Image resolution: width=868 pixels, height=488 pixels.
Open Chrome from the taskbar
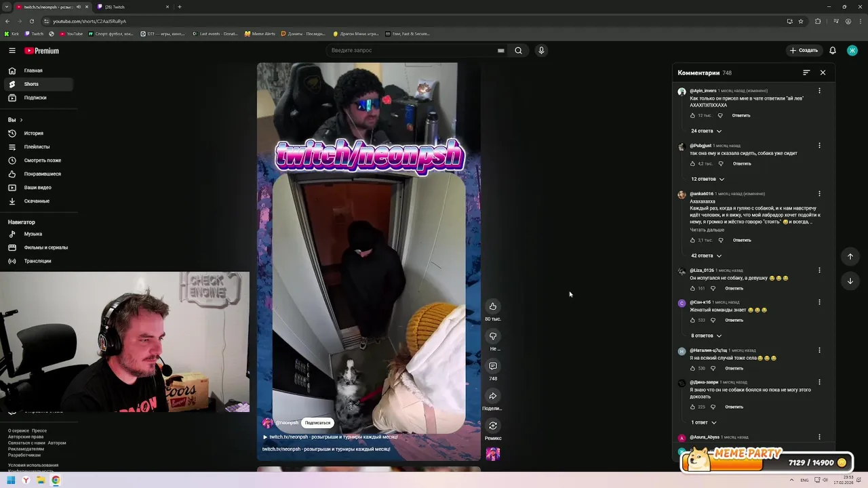coord(56,481)
